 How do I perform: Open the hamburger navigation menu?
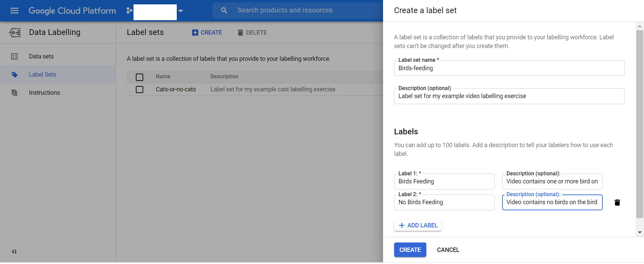(x=14, y=11)
